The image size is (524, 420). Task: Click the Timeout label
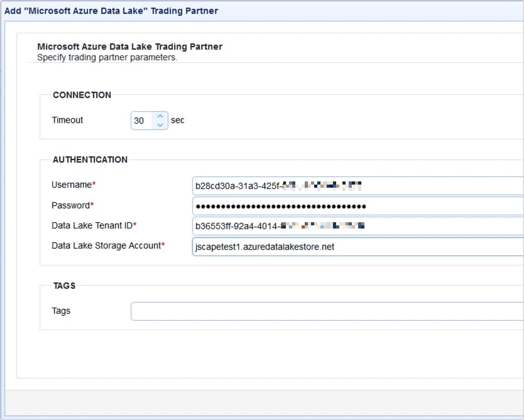coord(67,120)
